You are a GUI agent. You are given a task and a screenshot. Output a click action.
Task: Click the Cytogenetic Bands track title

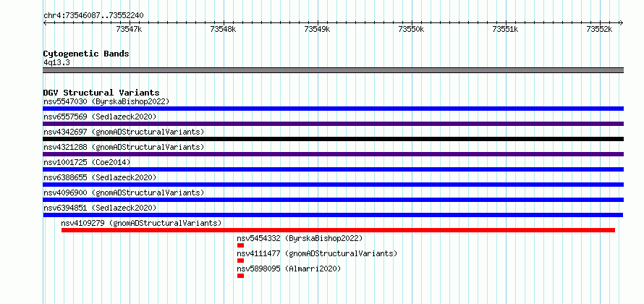click(x=86, y=54)
